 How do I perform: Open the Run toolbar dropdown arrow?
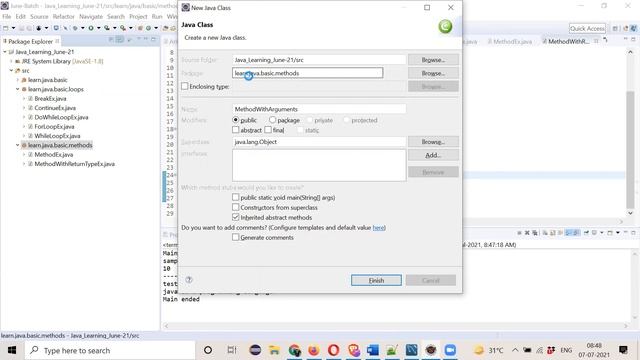tap(98, 28)
